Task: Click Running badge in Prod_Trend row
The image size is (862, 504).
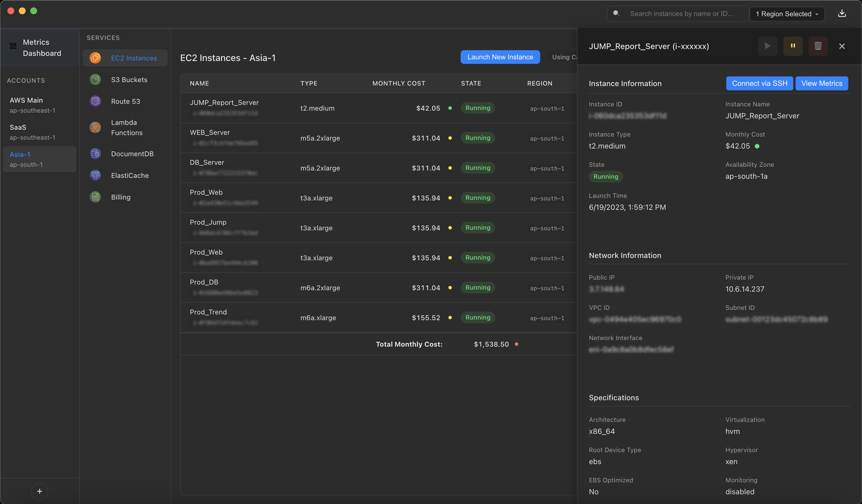Action: (477, 318)
